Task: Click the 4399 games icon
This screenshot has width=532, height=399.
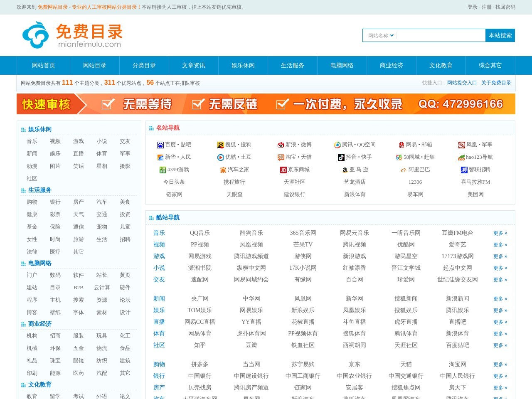Action: 163,170
